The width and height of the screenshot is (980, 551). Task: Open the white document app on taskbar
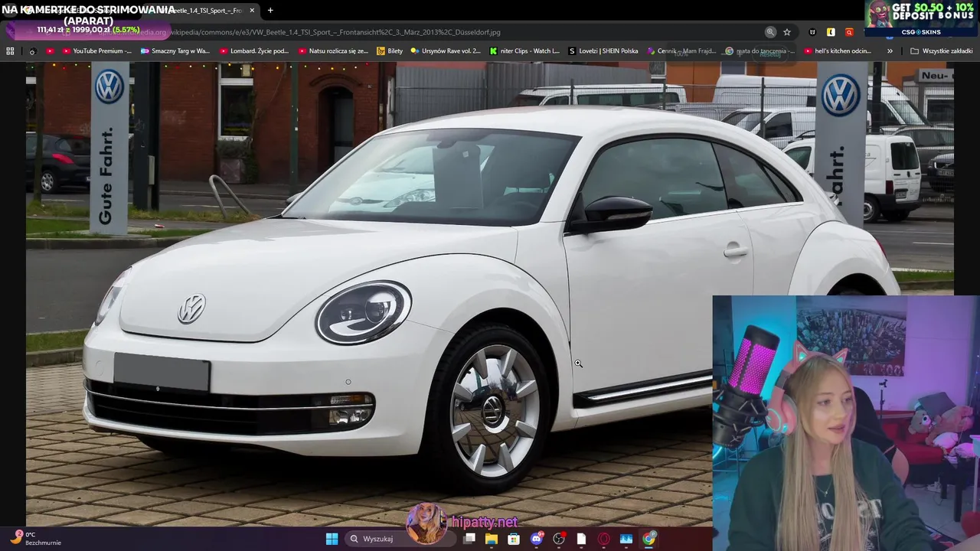[x=581, y=539]
